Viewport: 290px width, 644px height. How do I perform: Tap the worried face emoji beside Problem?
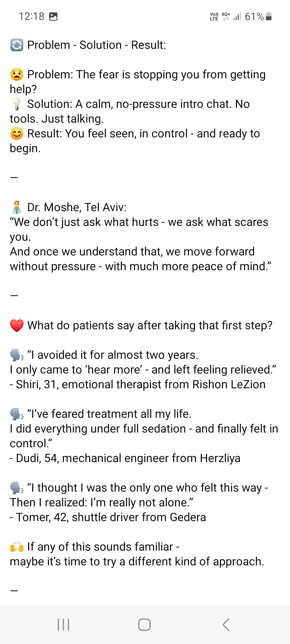pyautogui.click(x=17, y=75)
